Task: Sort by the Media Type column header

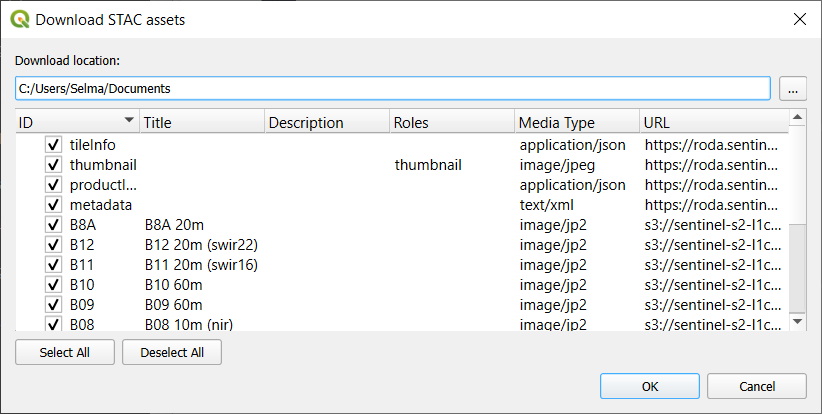Action: tap(575, 122)
